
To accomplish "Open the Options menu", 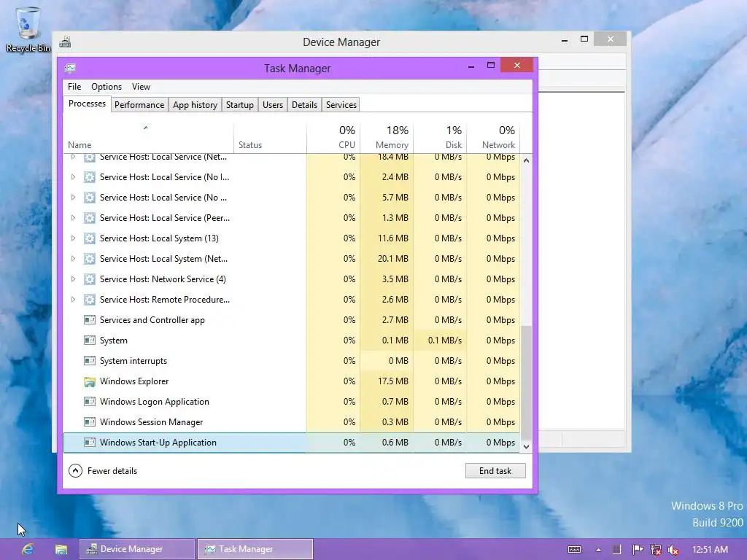I will pos(107,87).
